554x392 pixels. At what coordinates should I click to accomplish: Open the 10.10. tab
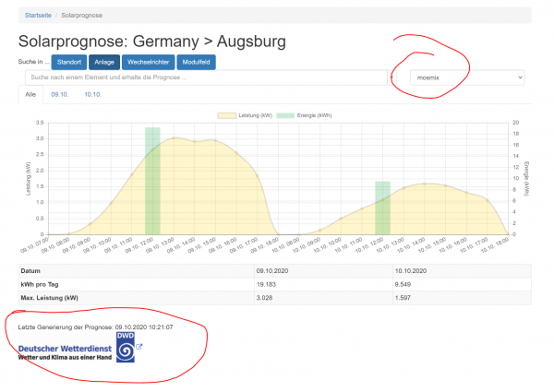(92, 95)
